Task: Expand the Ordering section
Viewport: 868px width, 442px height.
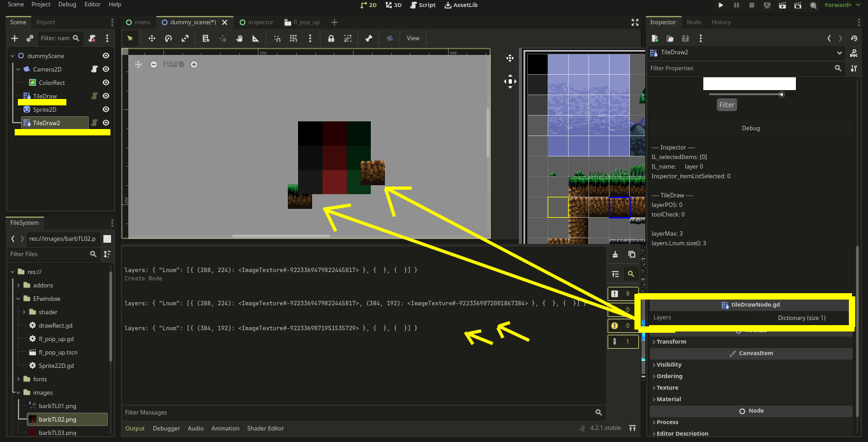Action: point(751,376)
